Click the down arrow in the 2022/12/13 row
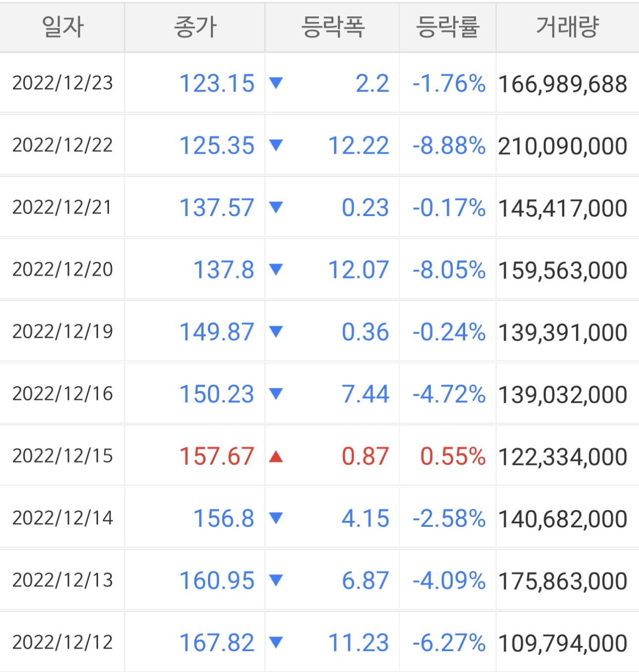639x672 pixels. (276, 580)
